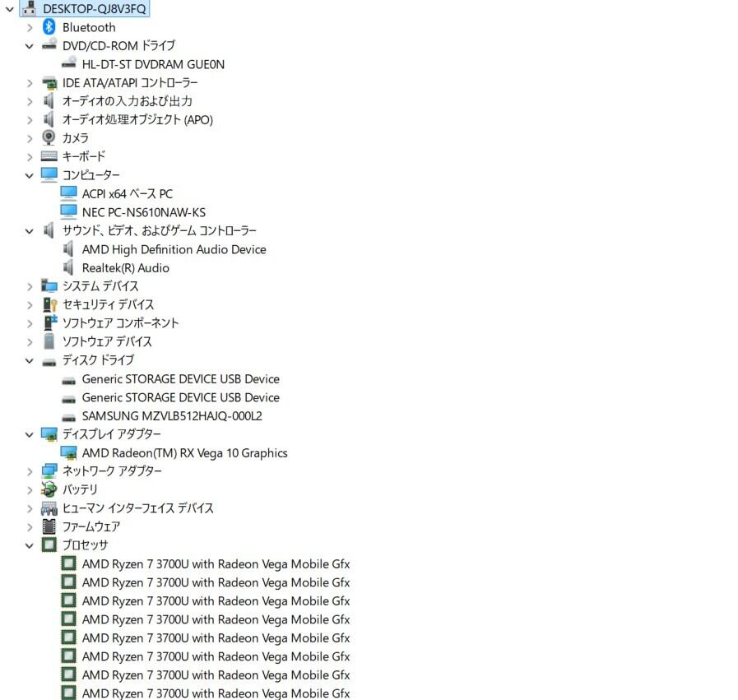Click the AMD Radeon RX Vega 10 icon
738x700 pixels.
tap(69, 452)
